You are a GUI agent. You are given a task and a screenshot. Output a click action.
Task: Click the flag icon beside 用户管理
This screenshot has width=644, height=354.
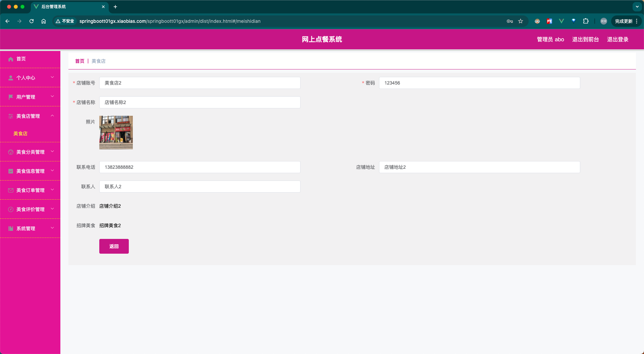(x=11, y=97)
